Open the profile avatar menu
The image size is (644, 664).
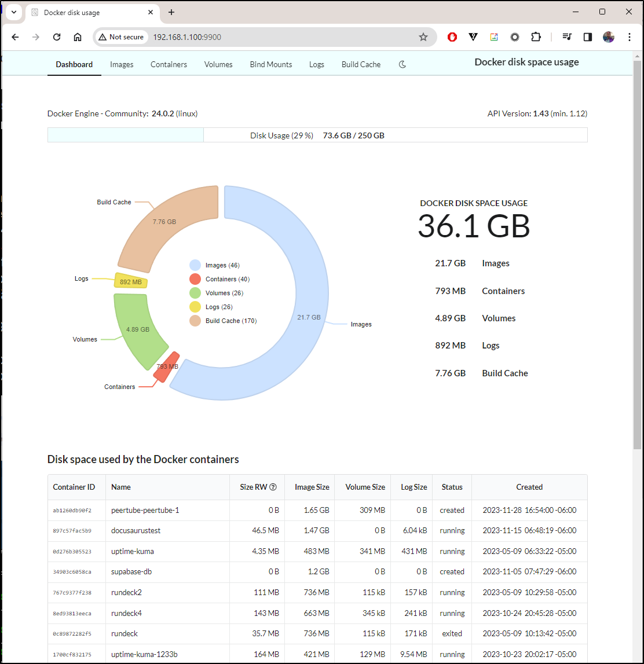(x=609, y=37)
